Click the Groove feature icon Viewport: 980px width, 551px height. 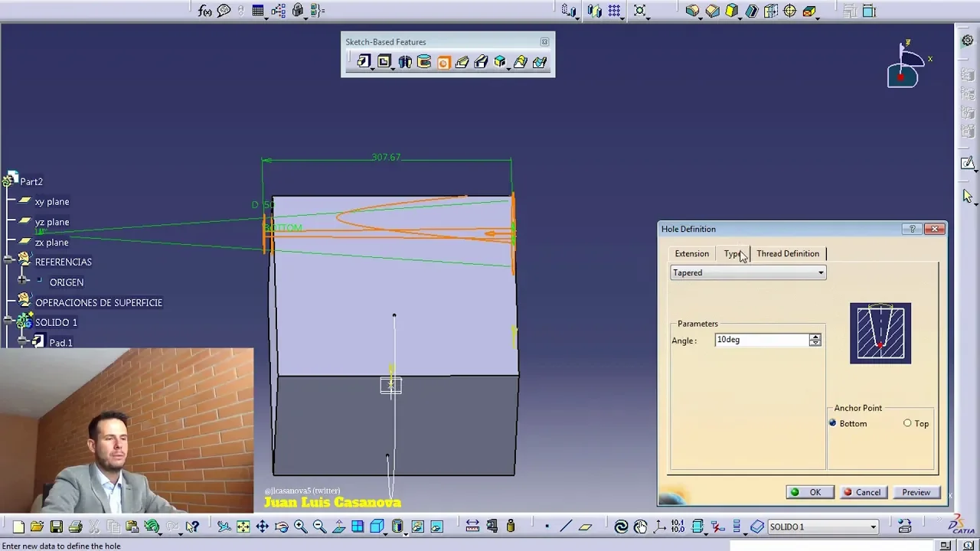point(424,62)
